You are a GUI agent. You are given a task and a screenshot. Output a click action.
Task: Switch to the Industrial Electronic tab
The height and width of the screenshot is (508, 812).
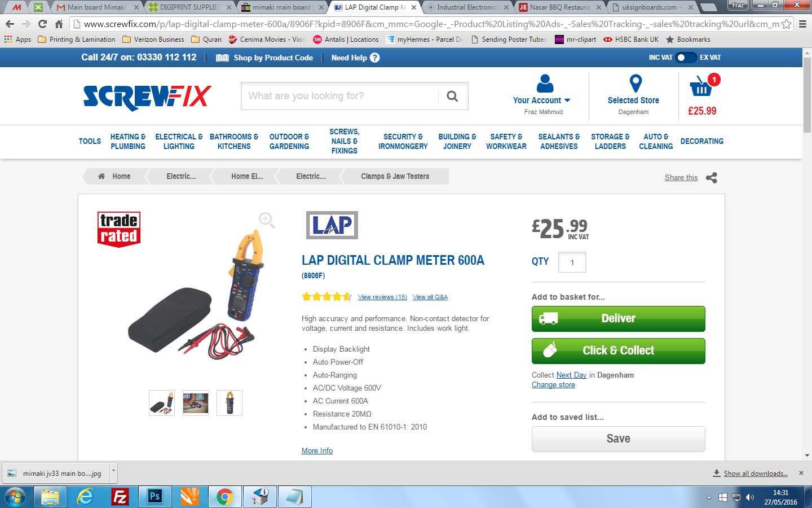(467, 7)
